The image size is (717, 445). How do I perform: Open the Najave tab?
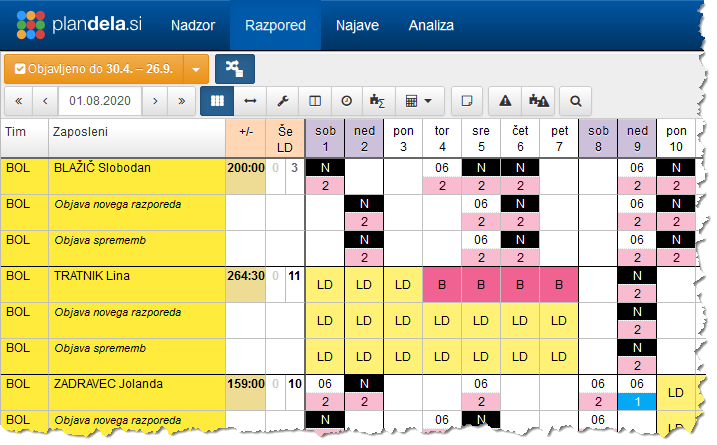[x=357, y=25]
